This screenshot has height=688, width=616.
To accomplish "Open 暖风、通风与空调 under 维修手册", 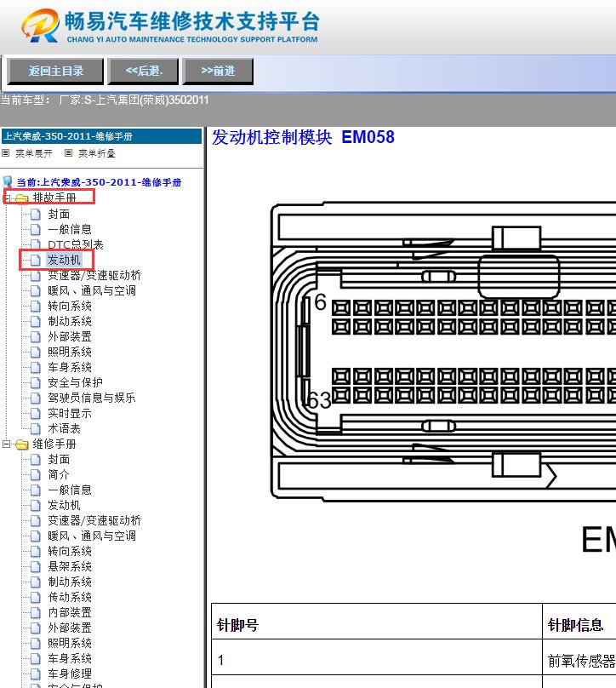I will [92, 536].
